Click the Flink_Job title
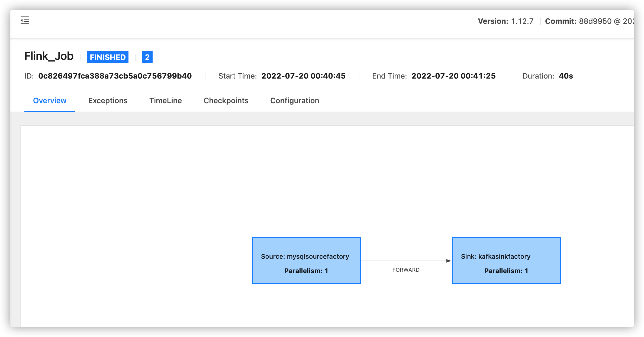This screenshot has width=644, height=337. pos(49,56)
